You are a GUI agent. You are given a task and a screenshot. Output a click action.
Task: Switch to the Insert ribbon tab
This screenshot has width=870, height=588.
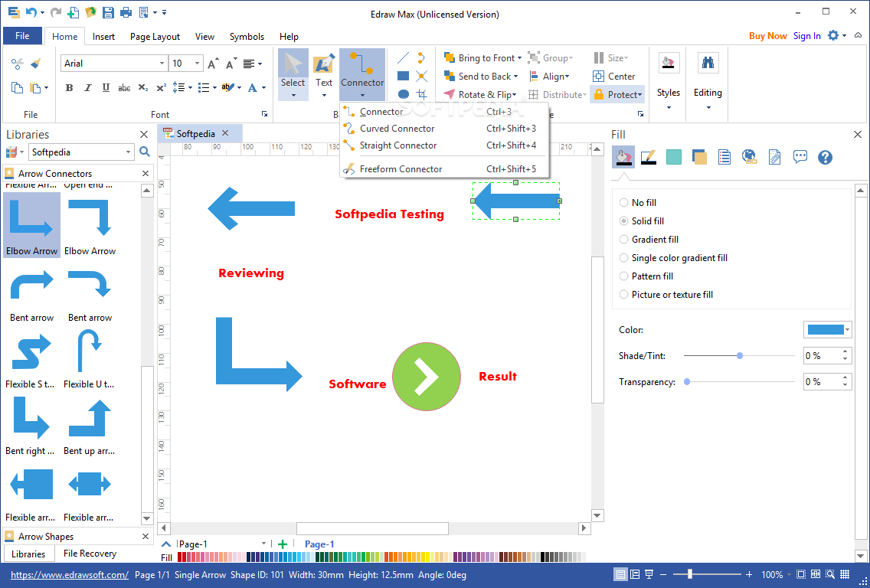(x=103, y=36)
